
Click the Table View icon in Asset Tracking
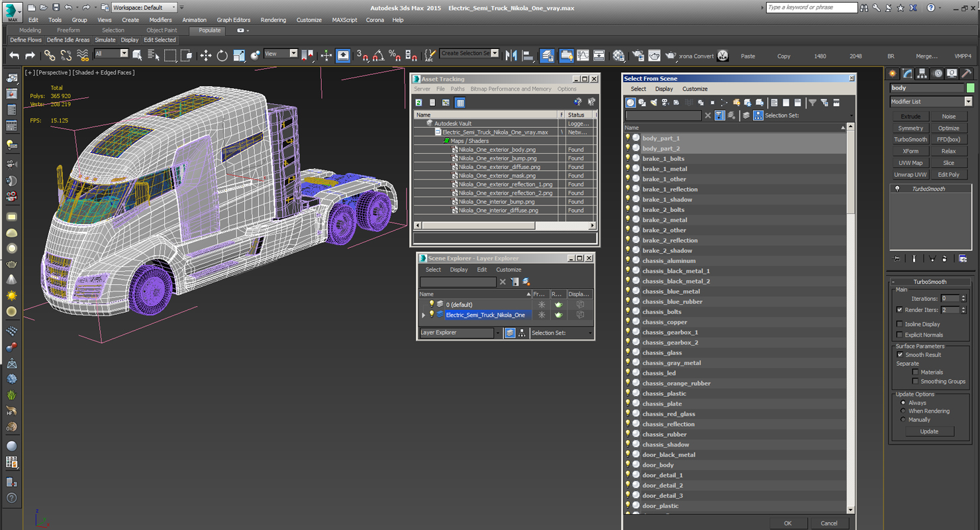pyautogui.click(x=460, y=103)
